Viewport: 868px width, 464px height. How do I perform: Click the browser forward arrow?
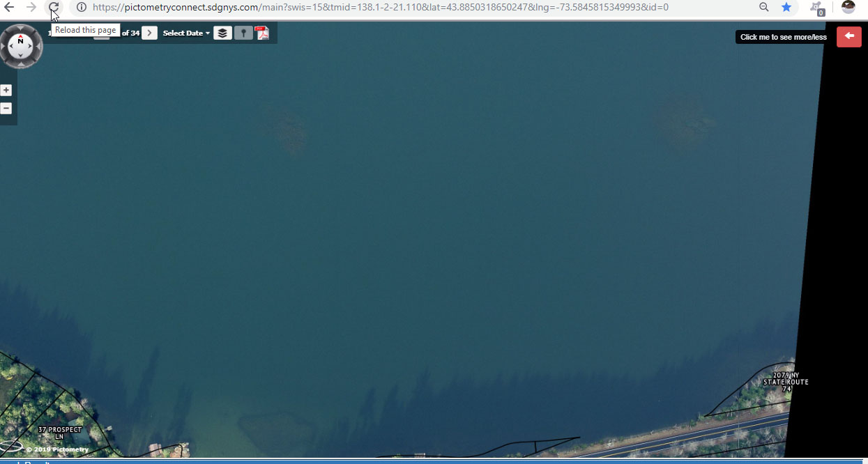pos(31,7)
